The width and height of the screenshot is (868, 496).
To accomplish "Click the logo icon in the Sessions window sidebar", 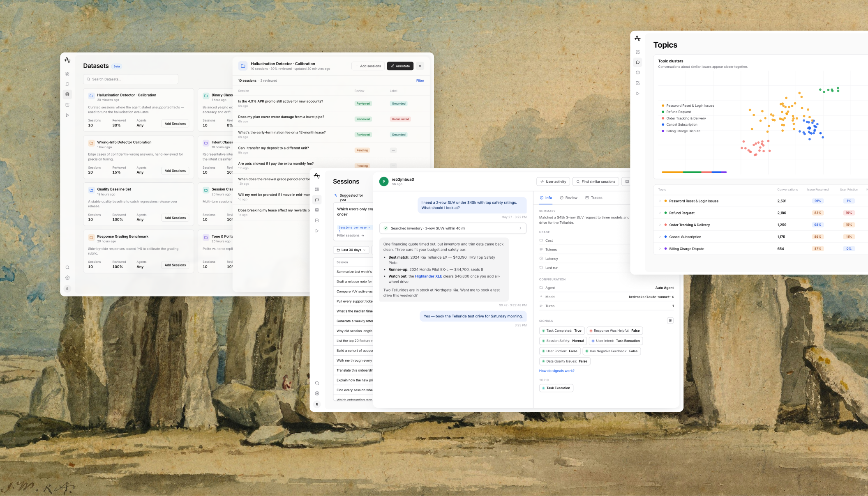I will 317,176.
